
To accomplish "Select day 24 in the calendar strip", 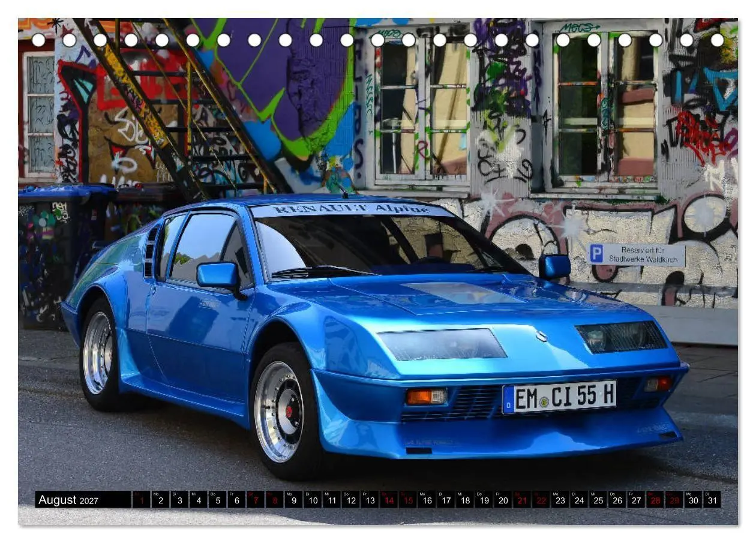I will tap(579, 499).
